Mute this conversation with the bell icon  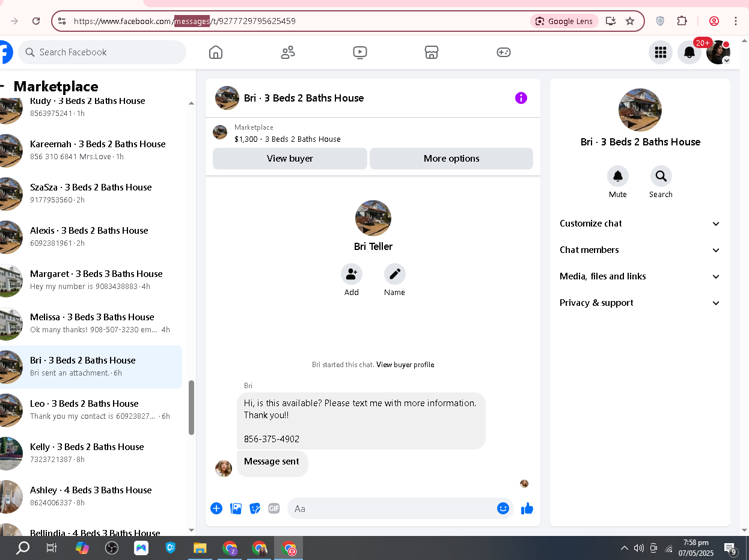[618, 176]
